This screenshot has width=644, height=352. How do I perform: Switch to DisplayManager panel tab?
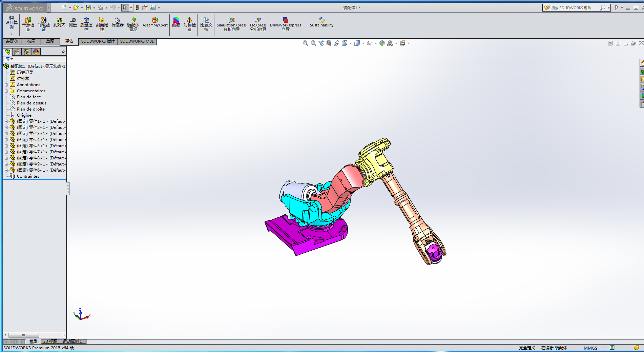pyautogui.click(x=36, y=52)
